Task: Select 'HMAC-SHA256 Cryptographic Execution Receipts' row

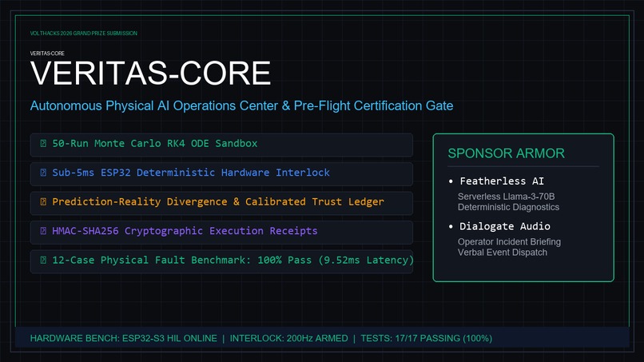Action: pyautogui.click(x=221, y=233)
